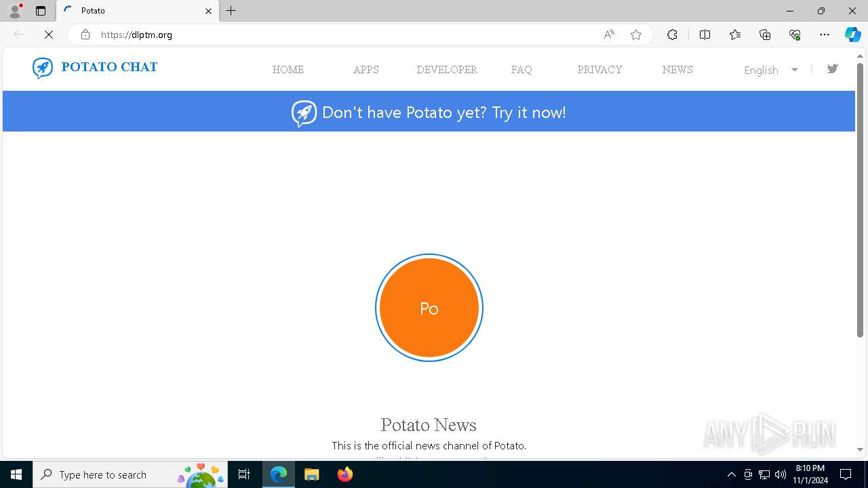Open the network tray icon

pyautogui.click(x=764, y=474)
